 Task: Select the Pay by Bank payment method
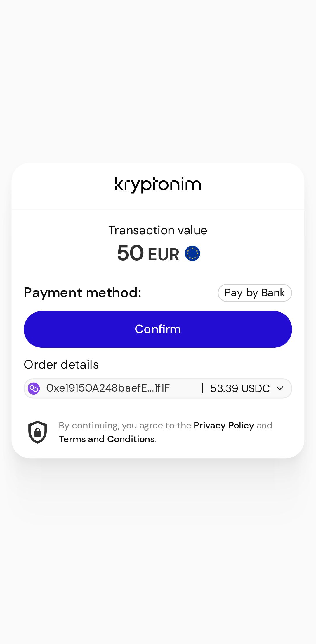click(255, 293)
